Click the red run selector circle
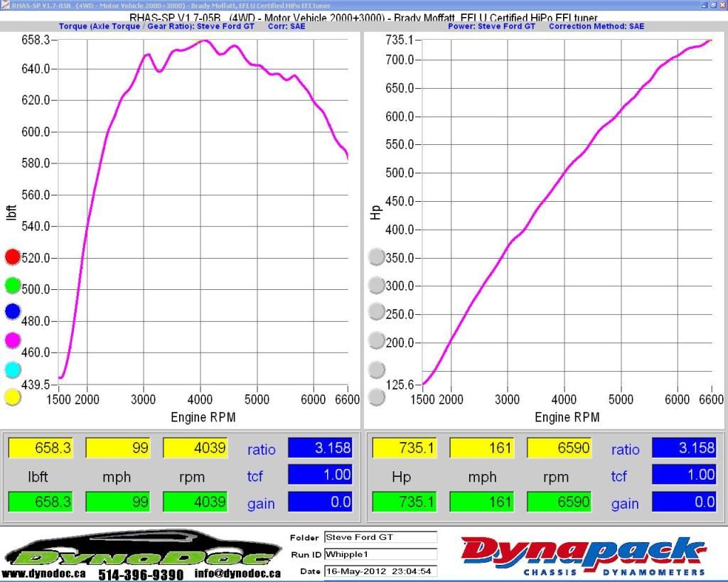The width and height of the screenshot is (728, 582). (x=13, y=257)
